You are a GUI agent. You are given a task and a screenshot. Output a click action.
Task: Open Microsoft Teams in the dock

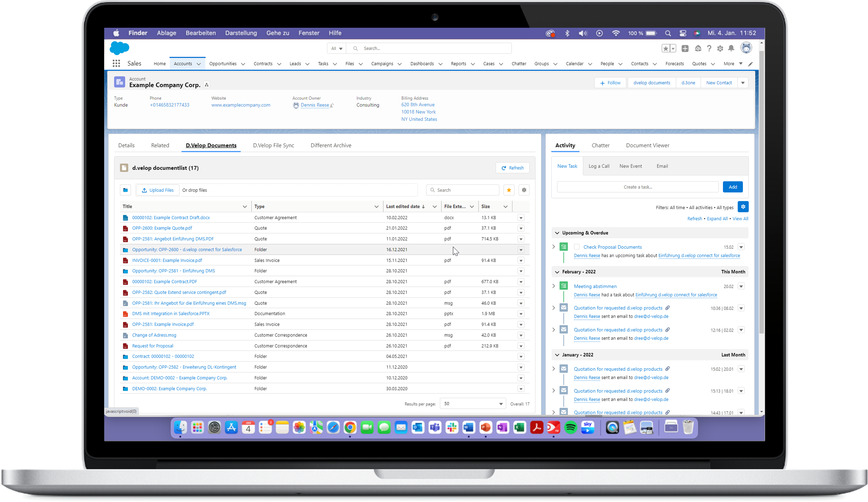click(x=435, y=427)
